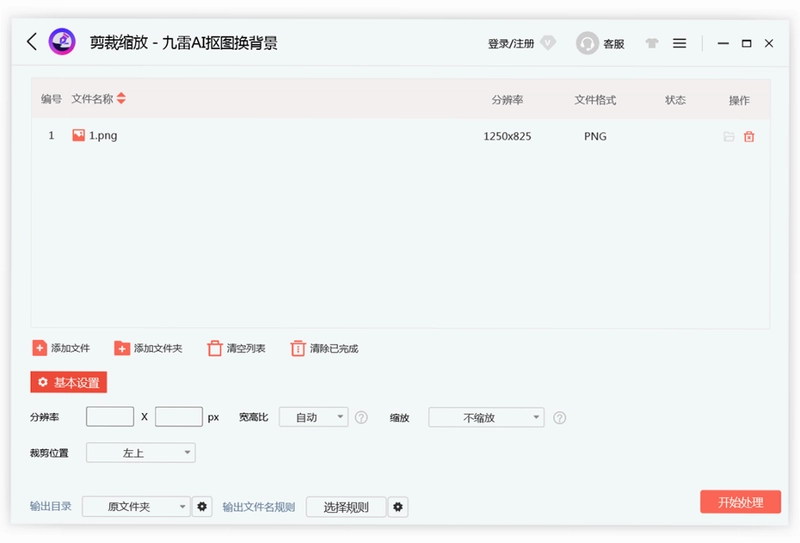Click help icon next to 缩放 dropdown
Image resolution: width=800 pixels, height=543 pixels.
pos(560,418)
